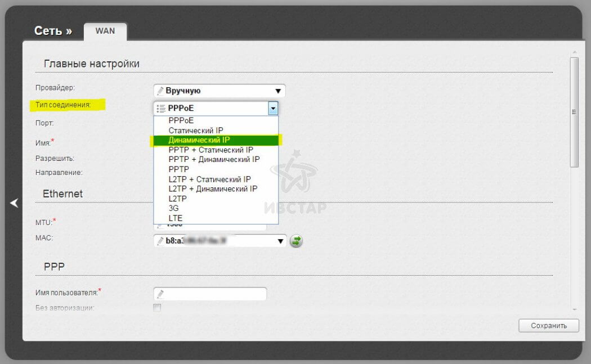Click pencil icon in MAC field

[x=160, y=241]
